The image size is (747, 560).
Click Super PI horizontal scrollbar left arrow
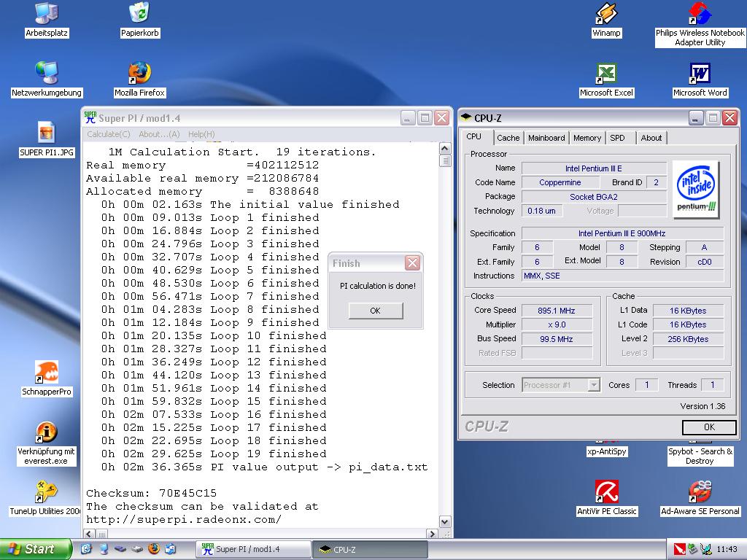point(89,534)
